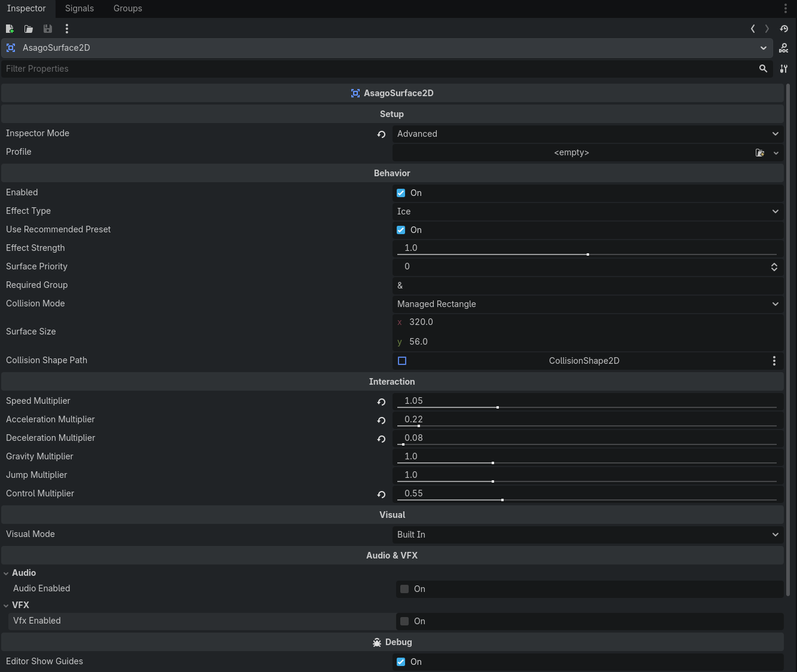Open extra resource options beside save icon

pyautogui.click(x=67, y=29)
